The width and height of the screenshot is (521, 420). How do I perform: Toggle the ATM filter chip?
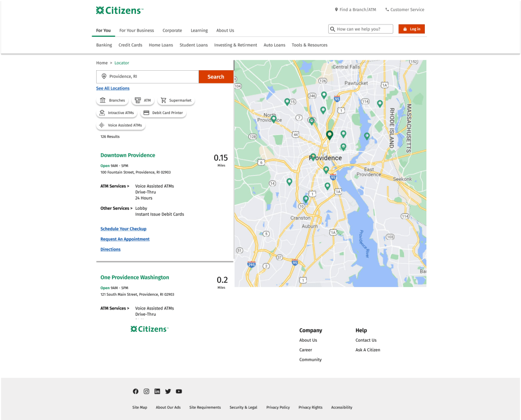click(x=143, y=100)
